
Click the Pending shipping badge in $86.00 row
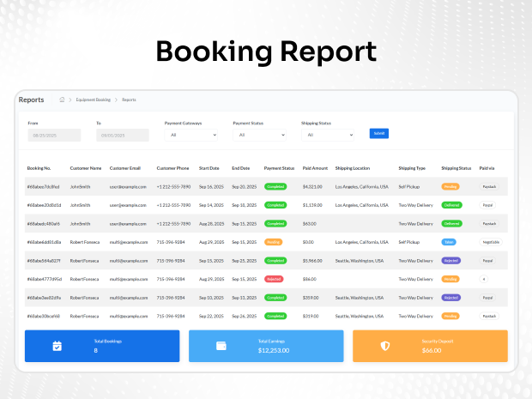click(450, 279)
